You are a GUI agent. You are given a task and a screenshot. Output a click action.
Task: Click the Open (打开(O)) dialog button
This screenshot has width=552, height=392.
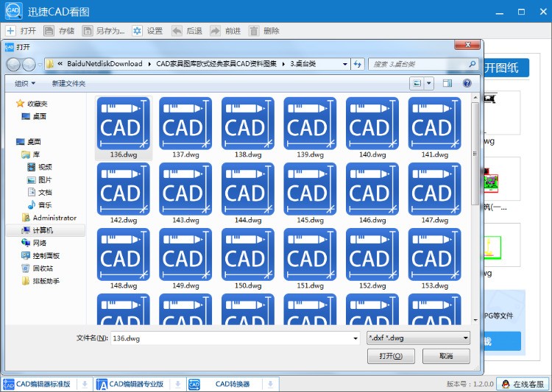click(391, 356)
